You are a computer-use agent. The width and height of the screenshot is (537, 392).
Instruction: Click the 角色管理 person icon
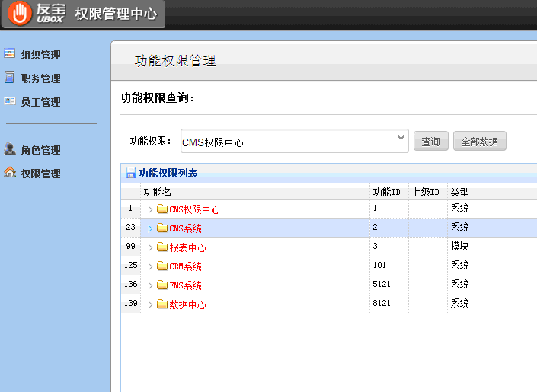coord(10,148)
